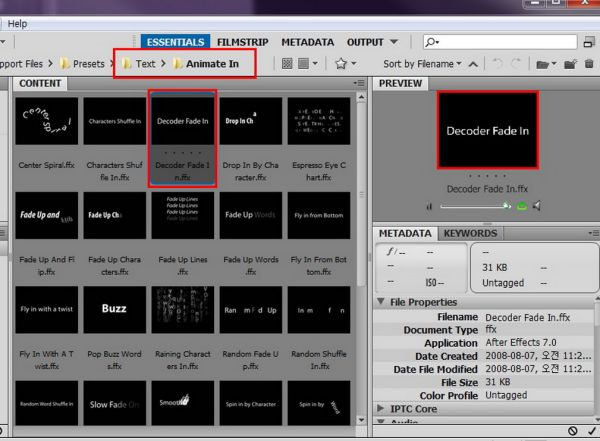Select the Fade Up Characters preset
Viewport: 600px width, 441px height.
115,216
